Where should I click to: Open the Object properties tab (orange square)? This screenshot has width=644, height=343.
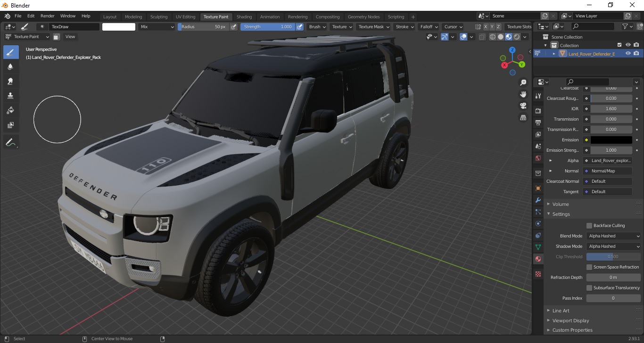click(x=538, y=188)
